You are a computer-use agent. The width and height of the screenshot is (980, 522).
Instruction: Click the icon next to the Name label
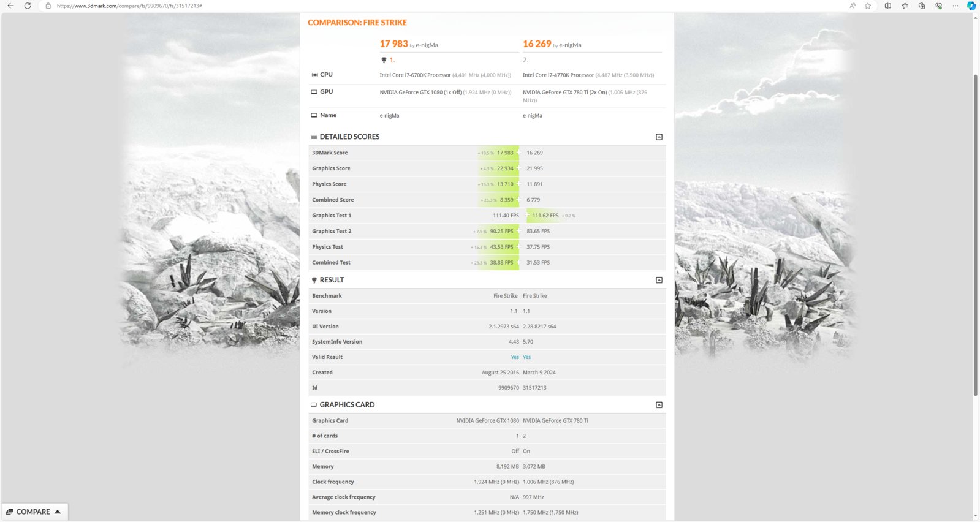314,115
